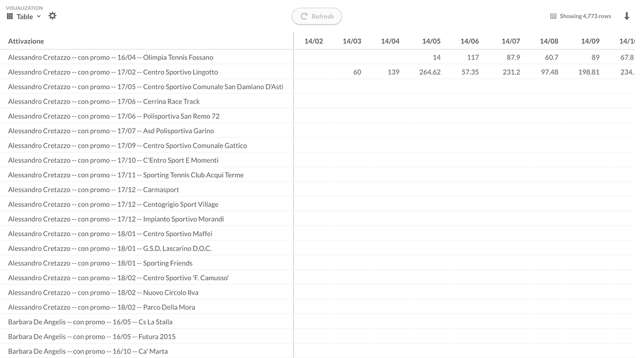Select the Barbara De Angelis Futura 2015 row
The width and height of the screenshot is (644, 358).
point(92,337)
